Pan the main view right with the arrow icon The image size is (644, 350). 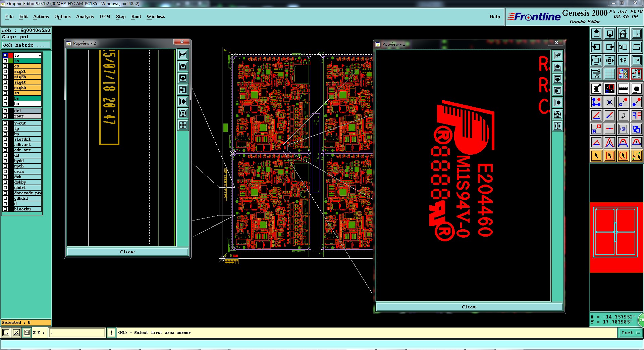tap(610, 47)
